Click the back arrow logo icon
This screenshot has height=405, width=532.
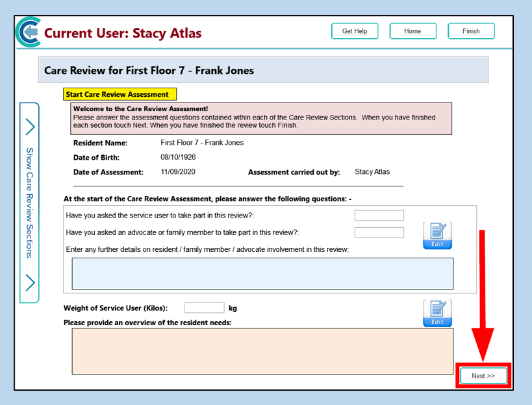pyautogui.click(x=27, y=32)
